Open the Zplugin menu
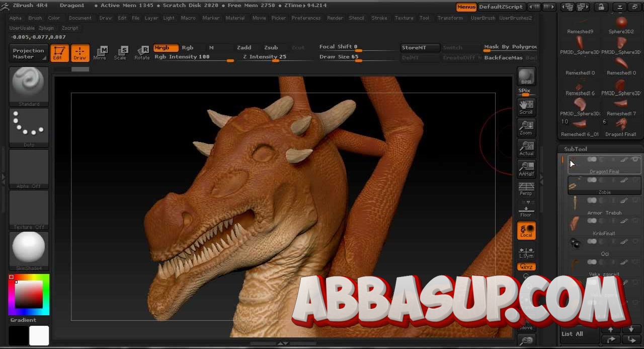644x349 pixels. click(46, 28)
